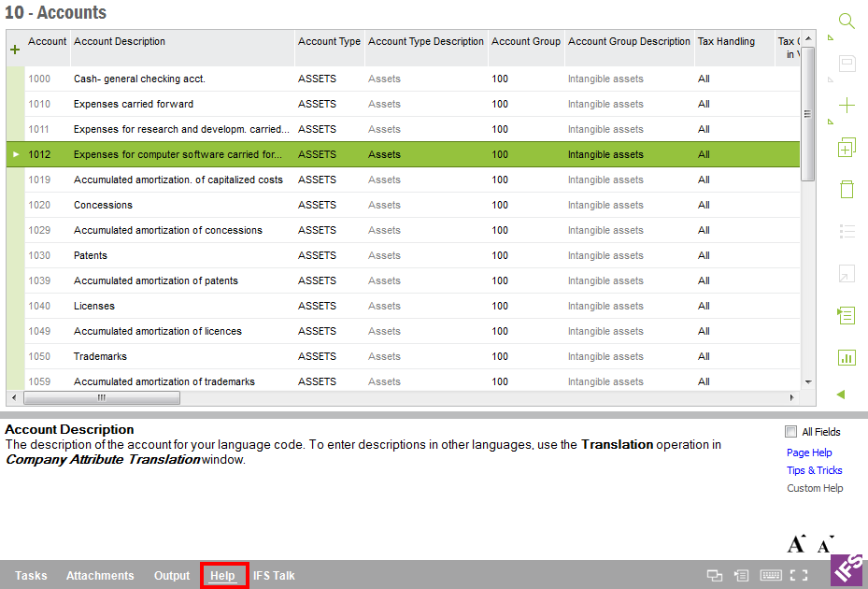
Task: Add a new row using grid plus icon
Action: point(15,50)
